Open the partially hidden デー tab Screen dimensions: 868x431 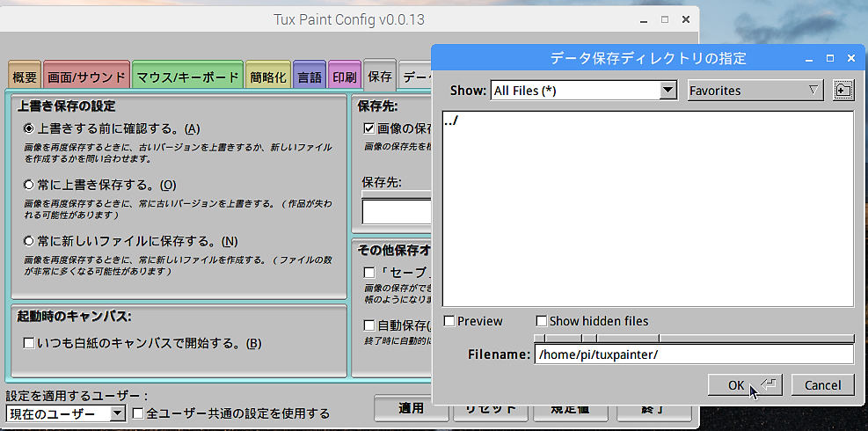pos(415,77)
